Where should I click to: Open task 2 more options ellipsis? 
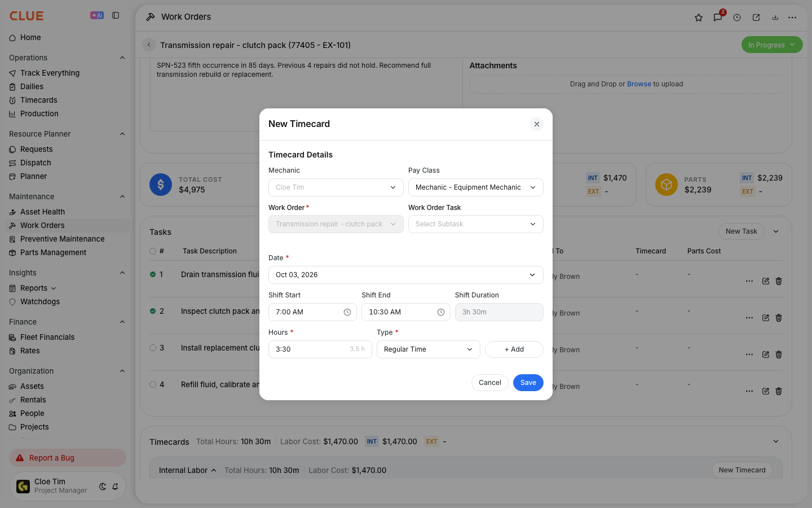pyautogui.click(x=749, y=318)
